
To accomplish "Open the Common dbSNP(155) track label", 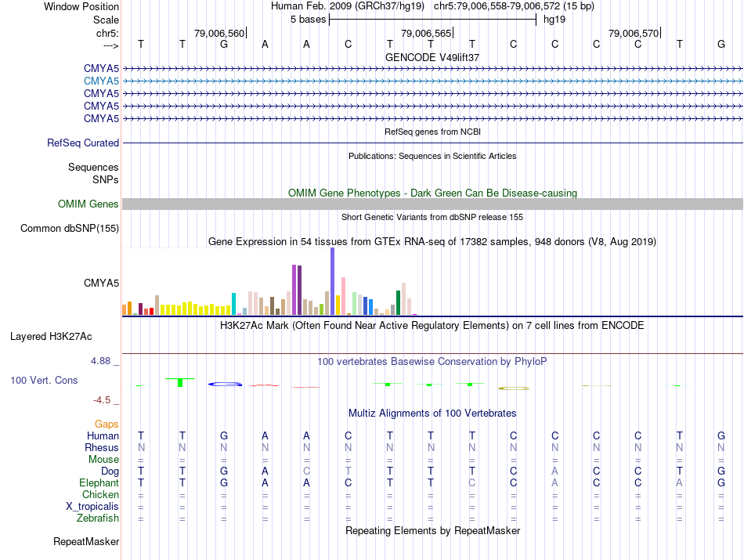I will click(69, 229).
